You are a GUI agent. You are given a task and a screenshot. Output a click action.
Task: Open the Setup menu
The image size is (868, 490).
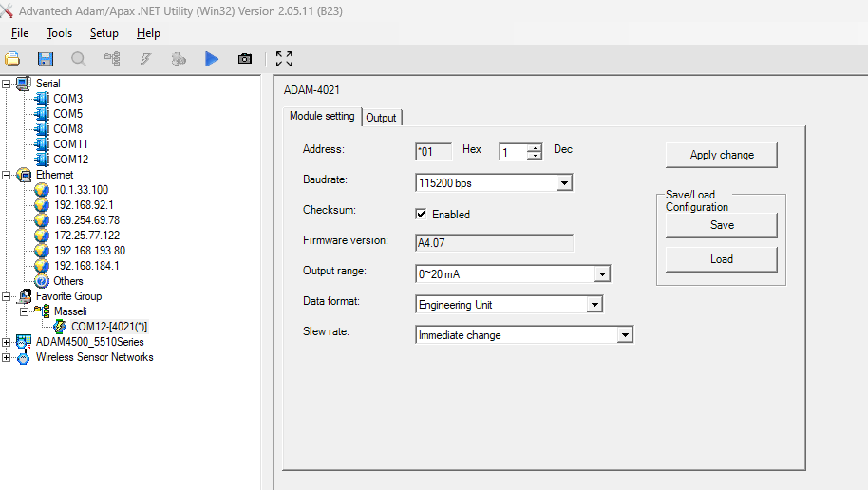click(104, 33)
